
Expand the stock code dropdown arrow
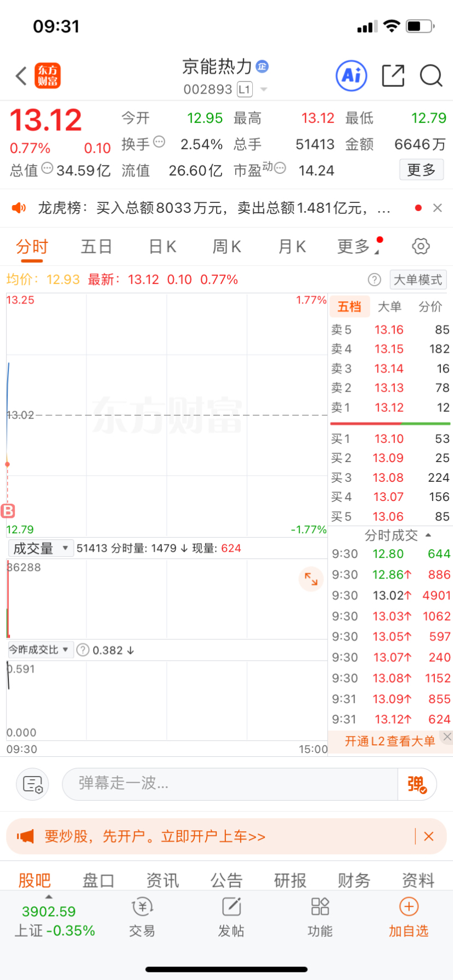264,89
